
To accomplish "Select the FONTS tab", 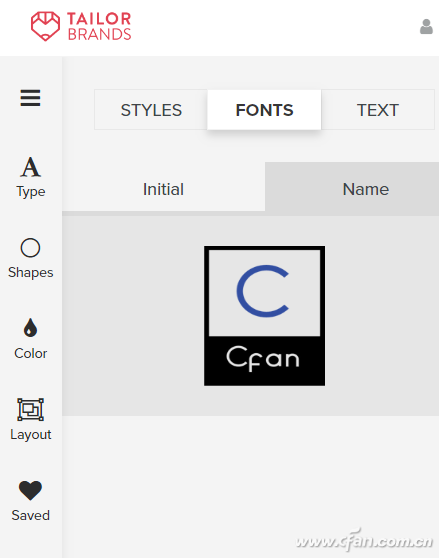I will pyautogui.click(x=264, y=110).
